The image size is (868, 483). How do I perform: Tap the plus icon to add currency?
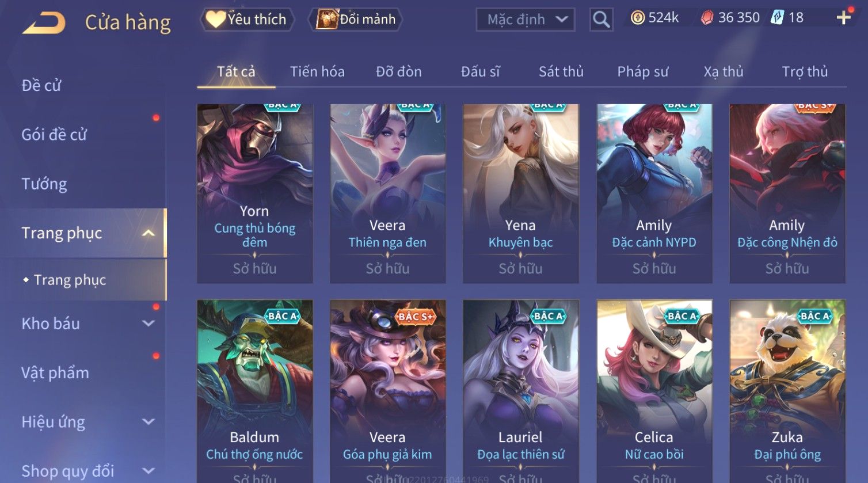pyautogui.click(x=844, y=18)
